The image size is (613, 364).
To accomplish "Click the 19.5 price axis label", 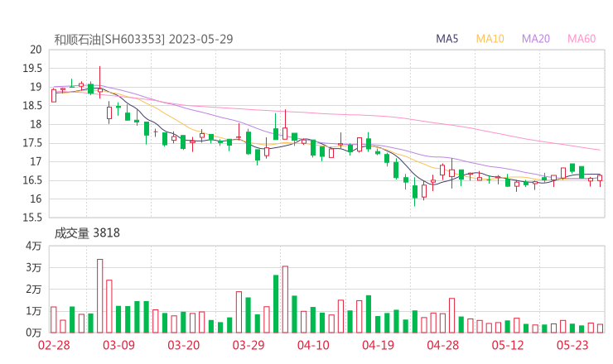I will tap(32, 69).
